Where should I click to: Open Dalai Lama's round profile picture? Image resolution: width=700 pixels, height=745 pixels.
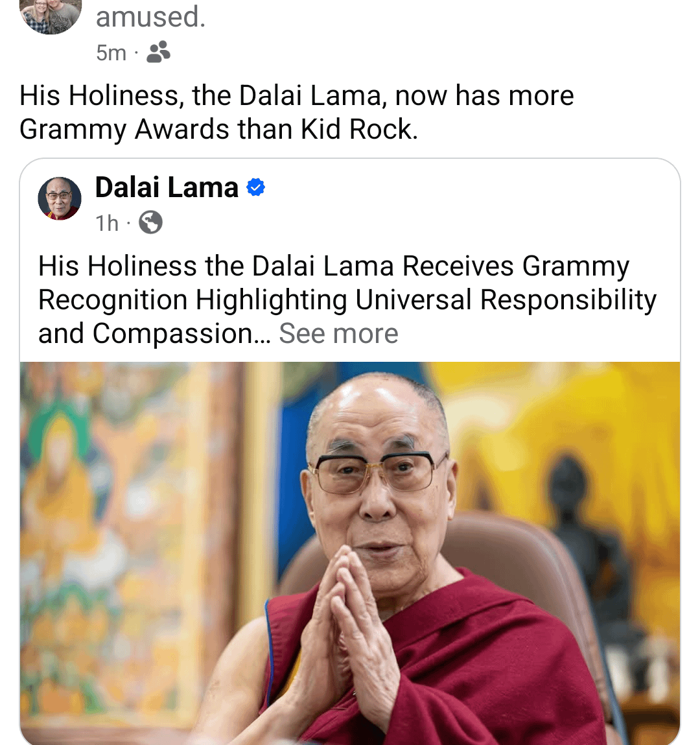tap(60, 198)
